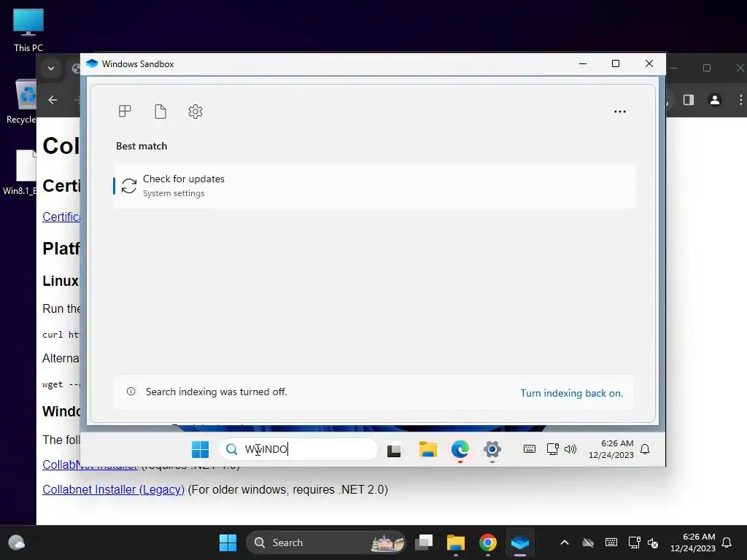This screenshot has height=560, width=747.
Task: Open Task View in the sandbox taskbar
Action: coord(394,449)
